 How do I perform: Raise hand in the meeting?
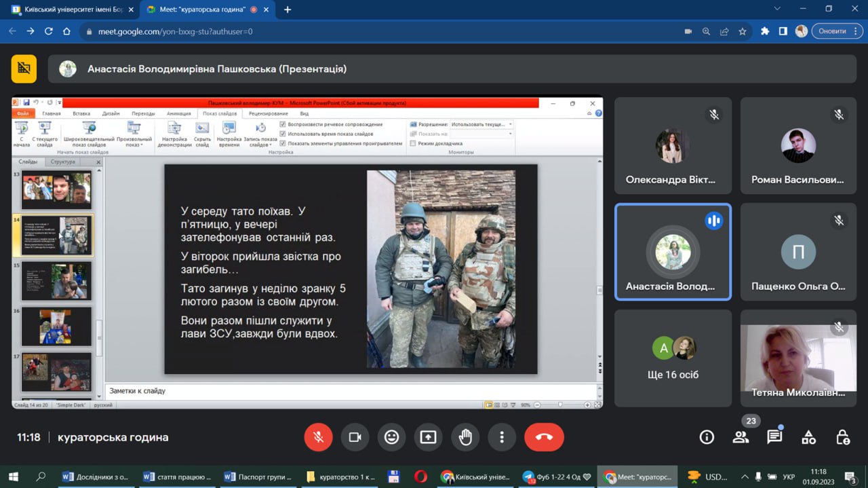[x=465, y=437]
